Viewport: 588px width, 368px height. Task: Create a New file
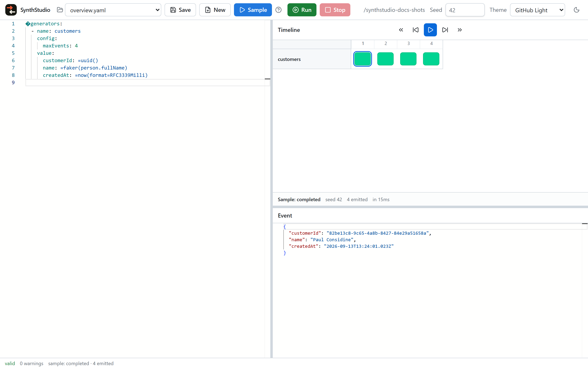point(215,10)
